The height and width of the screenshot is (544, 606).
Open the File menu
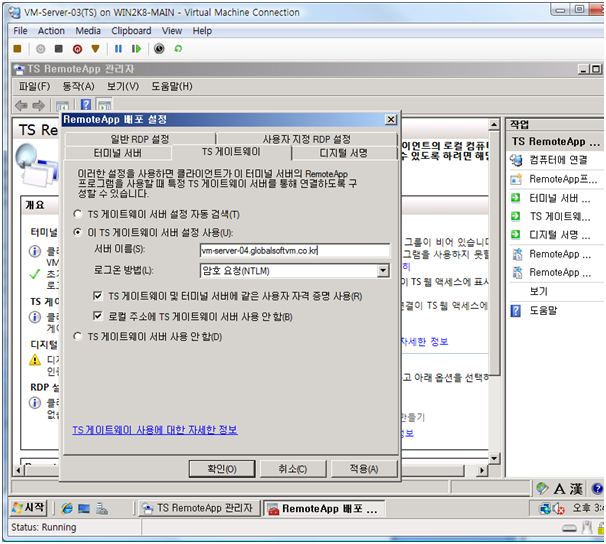click(x=20, y=31)
